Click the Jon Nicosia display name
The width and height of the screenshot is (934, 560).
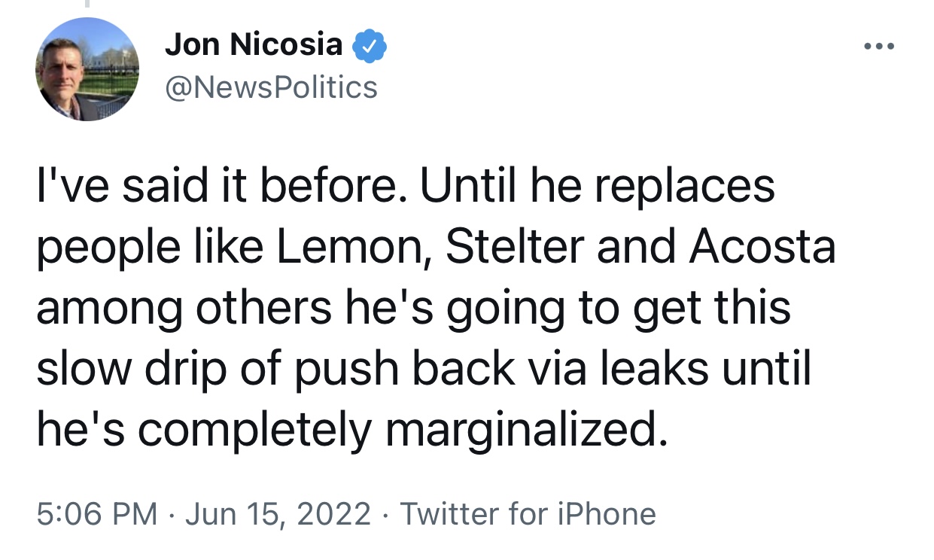(254, 46)
